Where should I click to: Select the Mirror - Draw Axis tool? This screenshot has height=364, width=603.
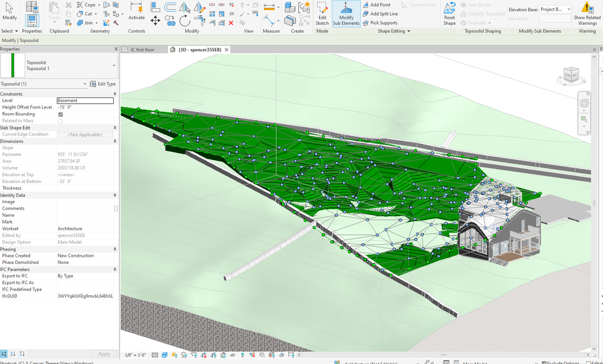coord(200,7)
